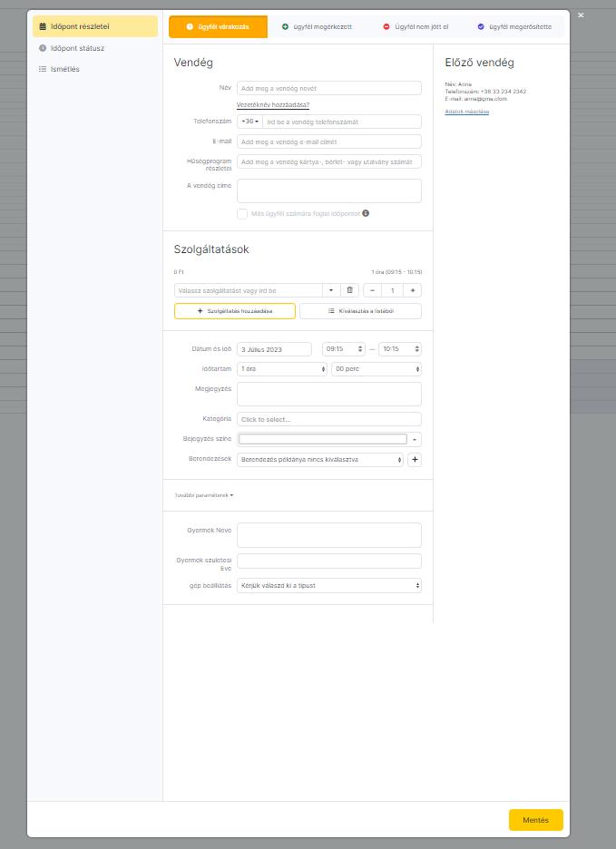Open the +36 country code dropdown
This screenshot has width=616, height=849.
click(x=249, y=122)
